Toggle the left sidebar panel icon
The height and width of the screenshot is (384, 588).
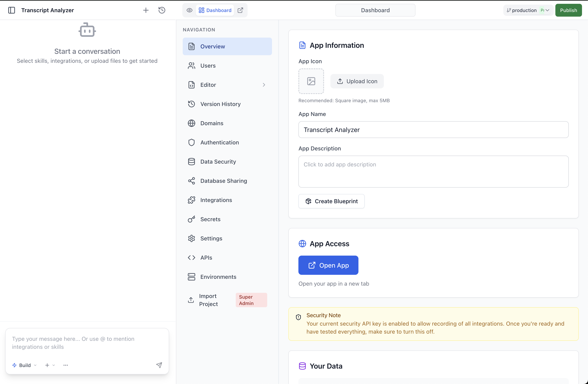coord(12,10)
